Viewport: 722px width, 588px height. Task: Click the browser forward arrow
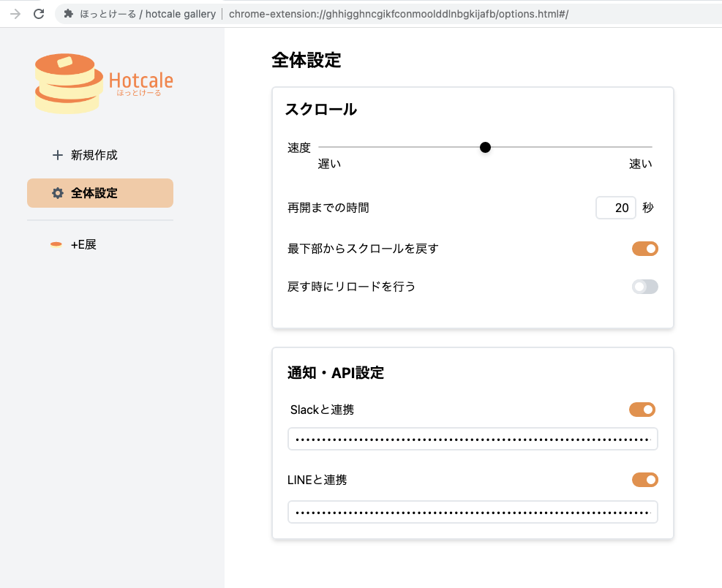pyautogui.click(x=15, y=14)
